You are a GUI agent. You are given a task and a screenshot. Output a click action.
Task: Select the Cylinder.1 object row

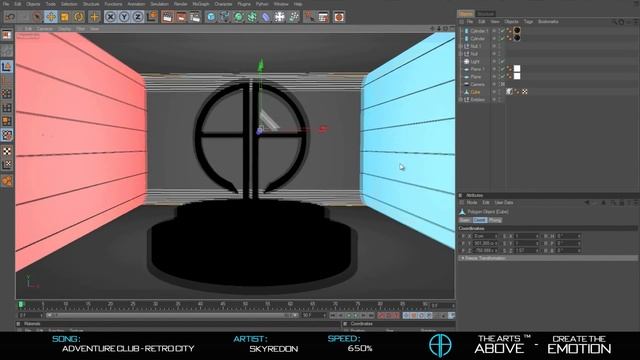(479, 31)
